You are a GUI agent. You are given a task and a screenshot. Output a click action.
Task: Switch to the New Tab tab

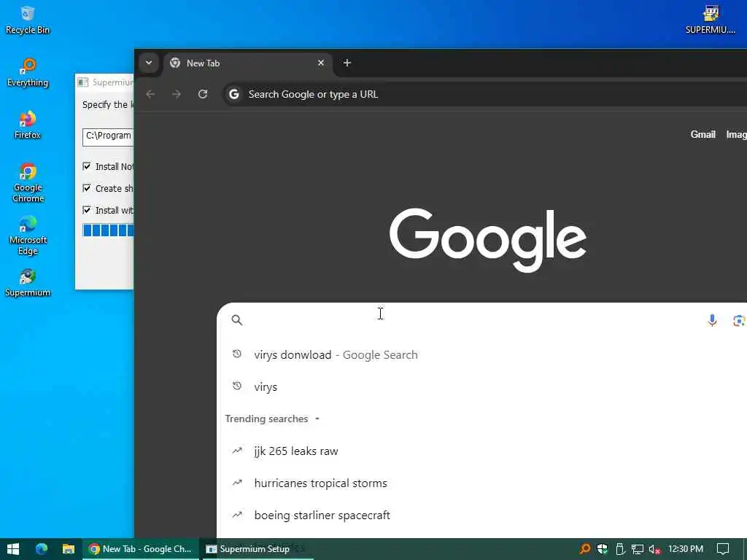(x=248, y=64)
